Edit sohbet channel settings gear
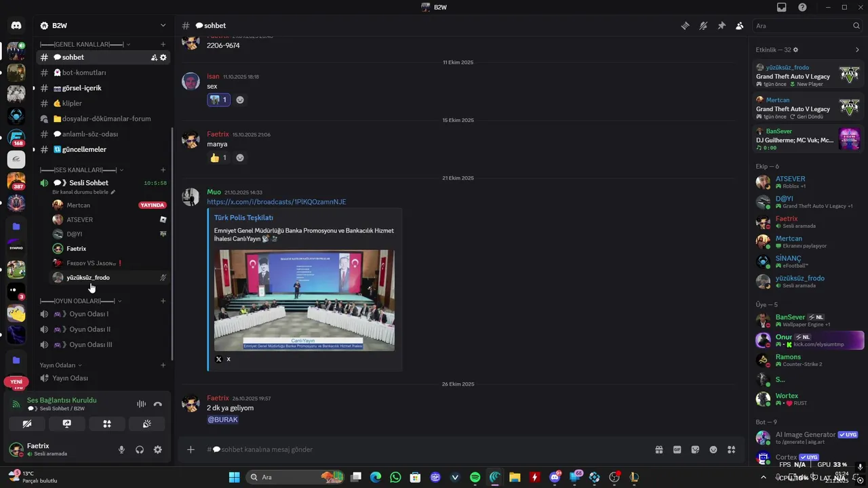This screenshot has height=488, width=868. 163,58
